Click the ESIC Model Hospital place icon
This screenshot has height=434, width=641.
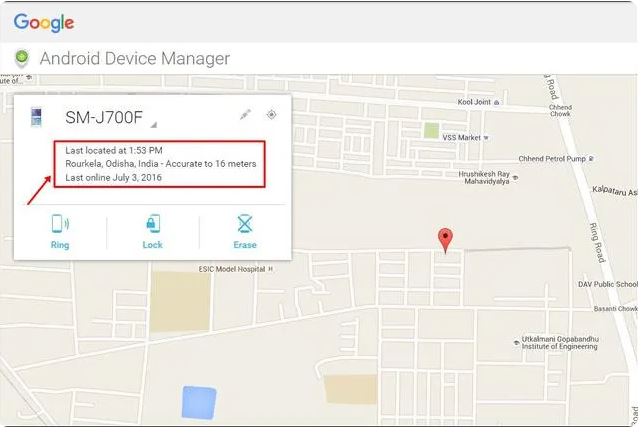[x=270, y=269]
